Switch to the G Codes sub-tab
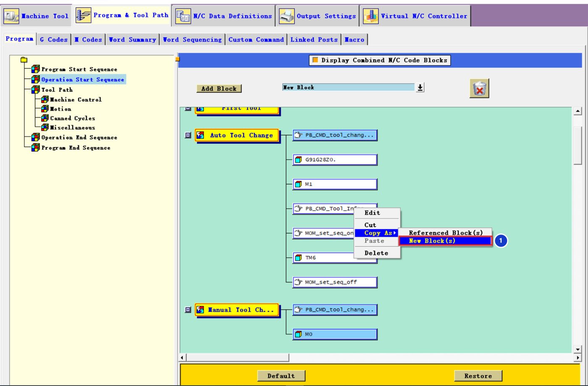588x386 pixels. (x=54, y=39)
